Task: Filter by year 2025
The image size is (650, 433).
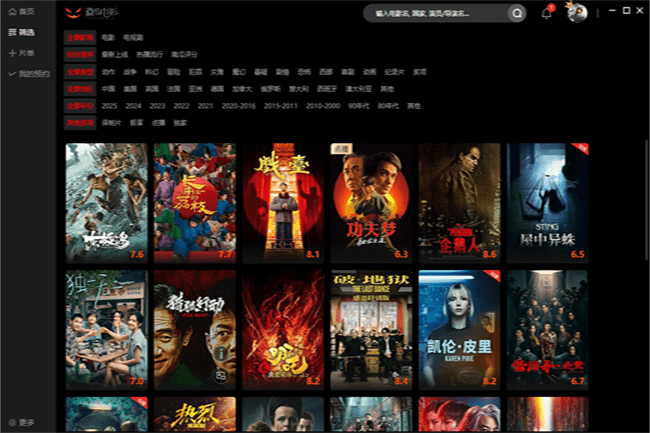Action: (x=109, y=106)
